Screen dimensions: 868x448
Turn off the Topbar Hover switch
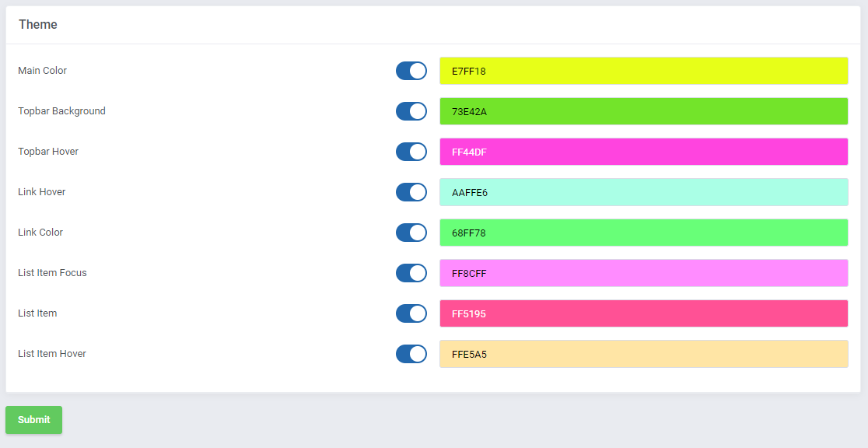pyautogui.click(x=411, y=152)
